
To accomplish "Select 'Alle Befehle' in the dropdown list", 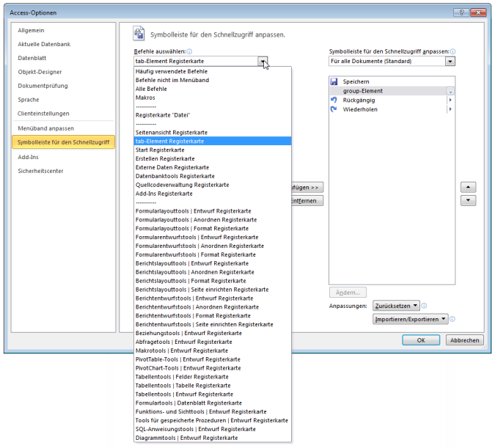I will pyautogui.click(x=150, y=89).
